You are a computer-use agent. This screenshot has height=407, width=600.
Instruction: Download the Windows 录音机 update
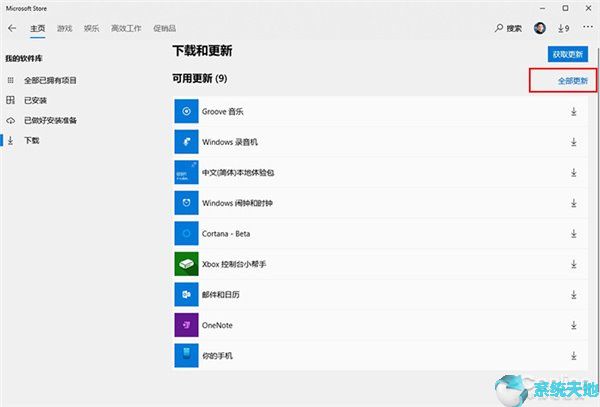pyautogui.click(x=574, y=142)
